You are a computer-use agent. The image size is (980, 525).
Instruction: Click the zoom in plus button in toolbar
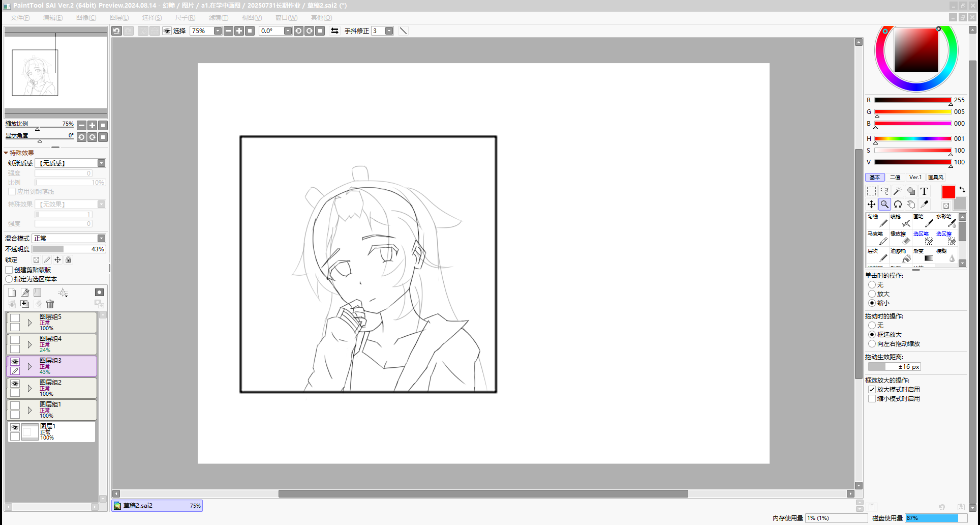pyautogui.click(x=239, y=31)
